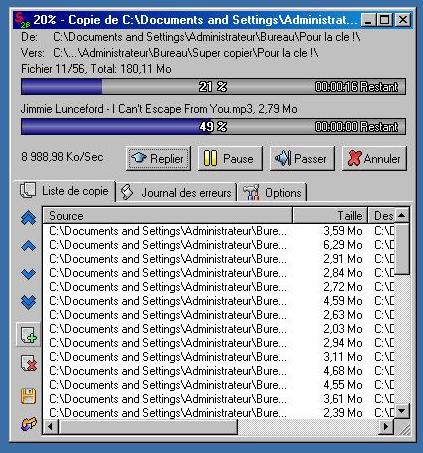Move selected item down one position
423x453 pixels.
click(x=29, y=274)
